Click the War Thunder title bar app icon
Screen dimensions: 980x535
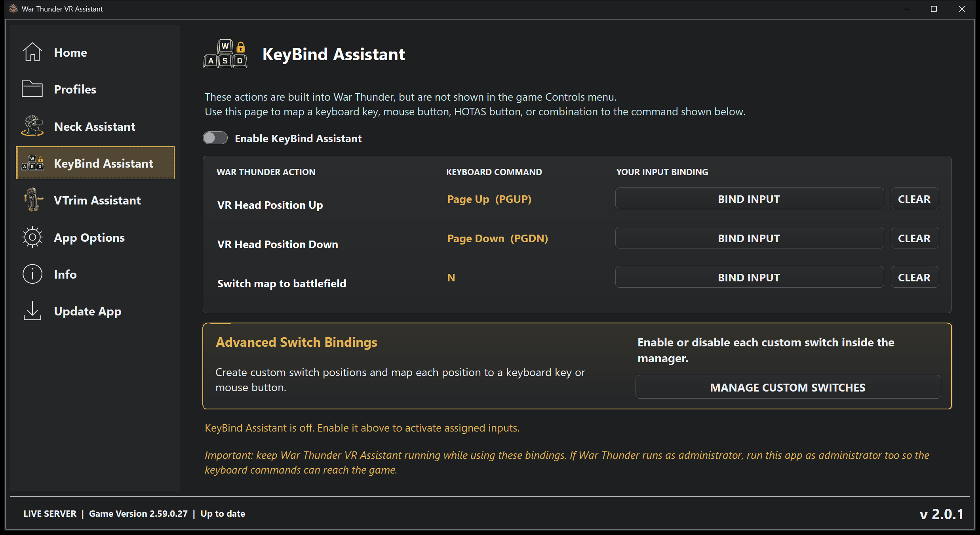pyautogui.click(x=13, y=9)
